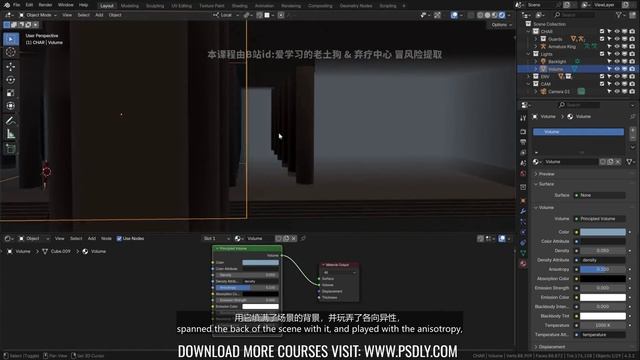Viewport: 640px width, 360px height.
Task: Open Slot 1 dropdown in node editor
Action: tap(216, 238)
